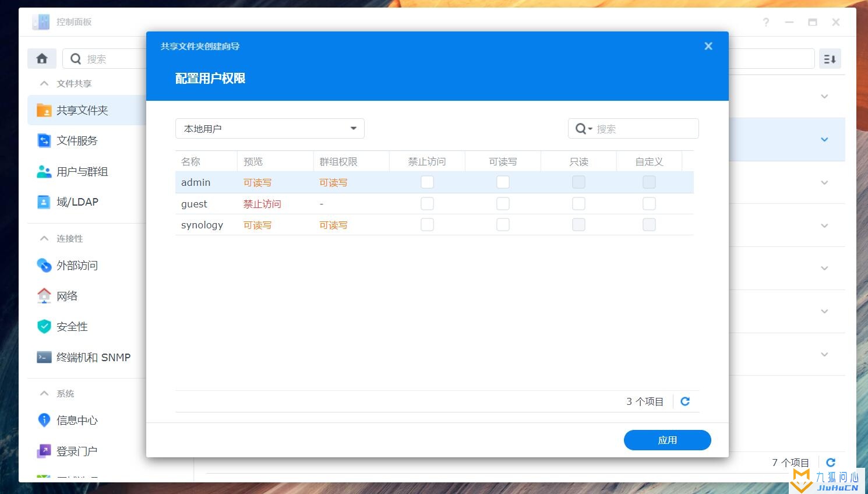The image size is (868, 494).
Task: Collapse the Connectivity (连接性) sidebar group
Action: pyautogui.click(x=44, y=238)
